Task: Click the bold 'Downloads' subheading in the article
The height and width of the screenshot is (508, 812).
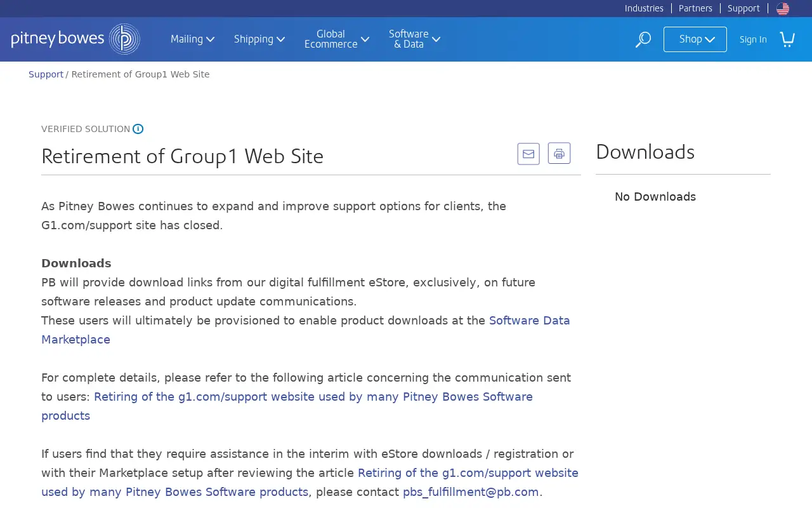Action: 76,264
